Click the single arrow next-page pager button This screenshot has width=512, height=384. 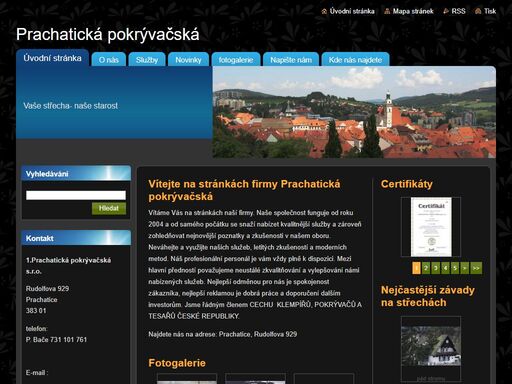coord(464,268)
